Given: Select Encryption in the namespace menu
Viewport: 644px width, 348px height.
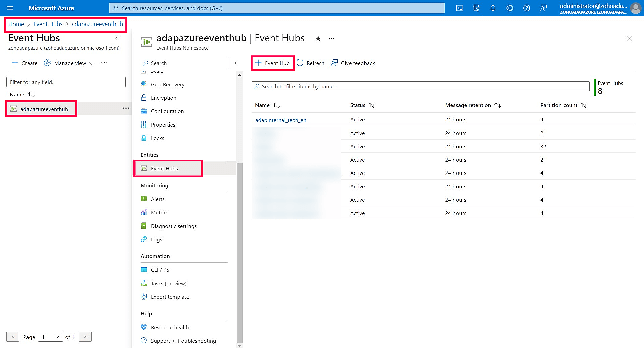Looking at the screenshot, I should [163, 98].
